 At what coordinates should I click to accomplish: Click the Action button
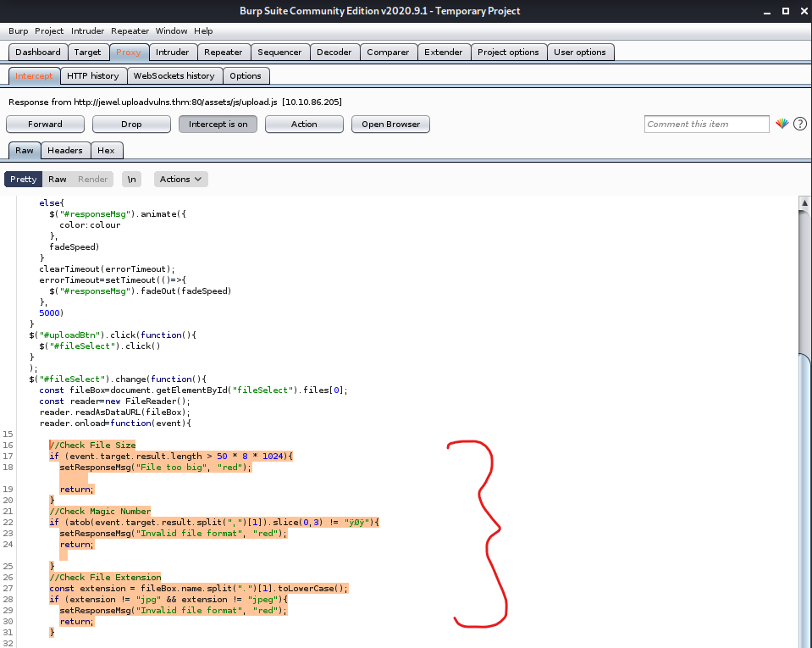(x=304, y=125)
